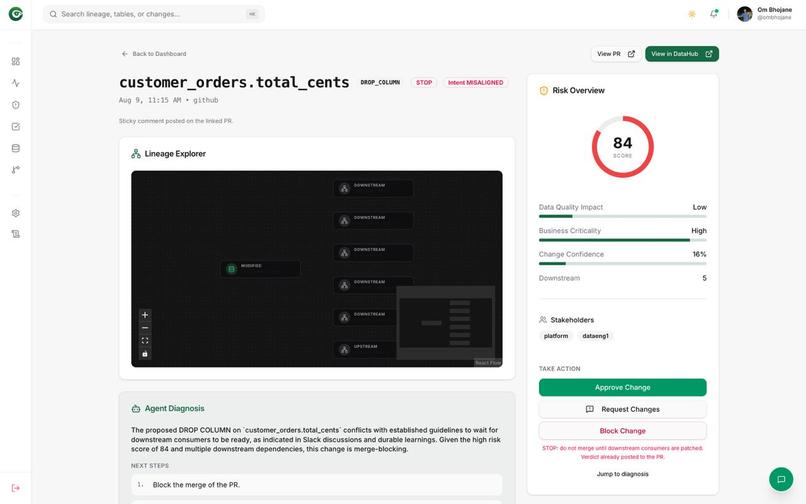Open Om Bhojane profile avatar
This screenshot has width=806, height=504.
coord(744,14)
